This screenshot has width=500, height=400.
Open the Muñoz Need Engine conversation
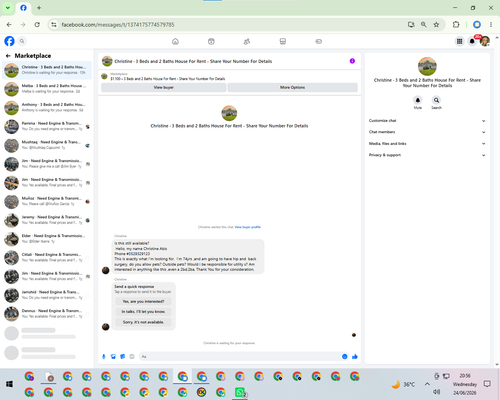pyautogui.click(x=47, y=201)
